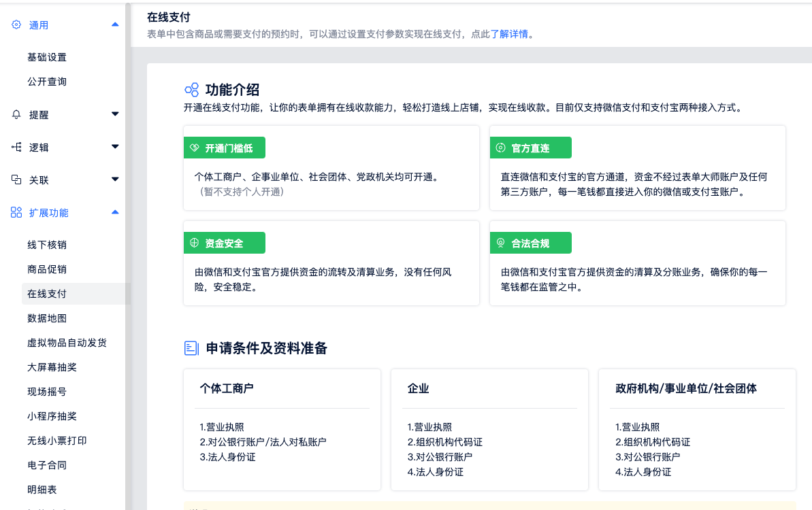
Task: Click the 提醒 bell icon
Action: coord(16,115)
